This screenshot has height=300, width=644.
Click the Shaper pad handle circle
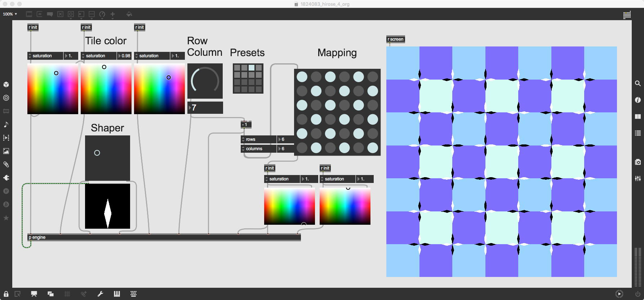tap(97, 153)
